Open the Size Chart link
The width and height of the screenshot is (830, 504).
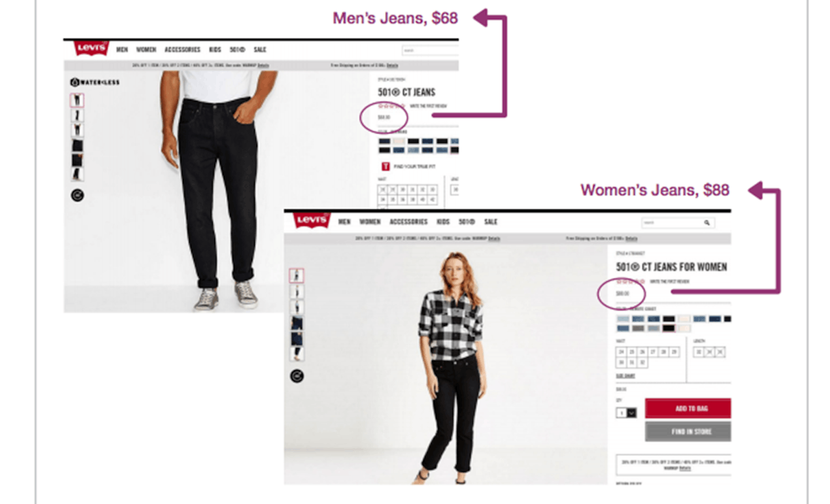(625, 376)
